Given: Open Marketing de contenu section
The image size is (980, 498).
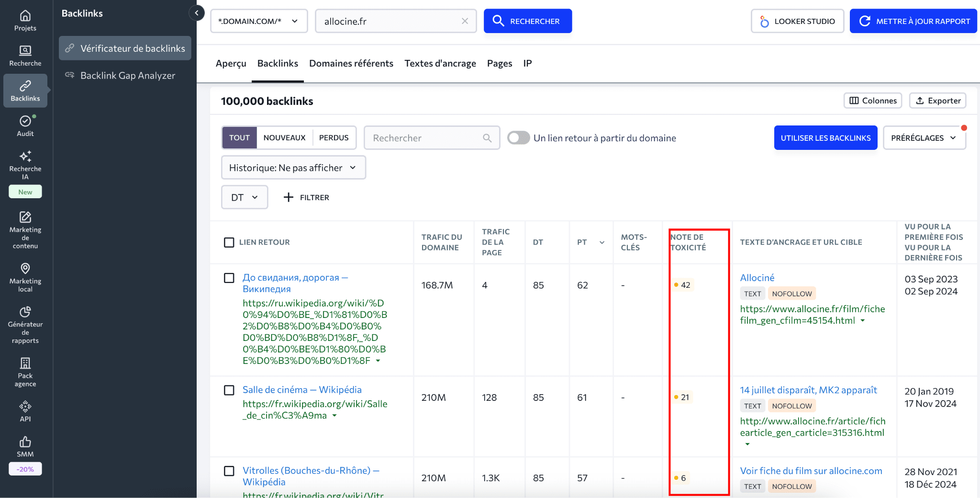Looking at the screenshot, I should pyautogui.click(x=25, y=230).
